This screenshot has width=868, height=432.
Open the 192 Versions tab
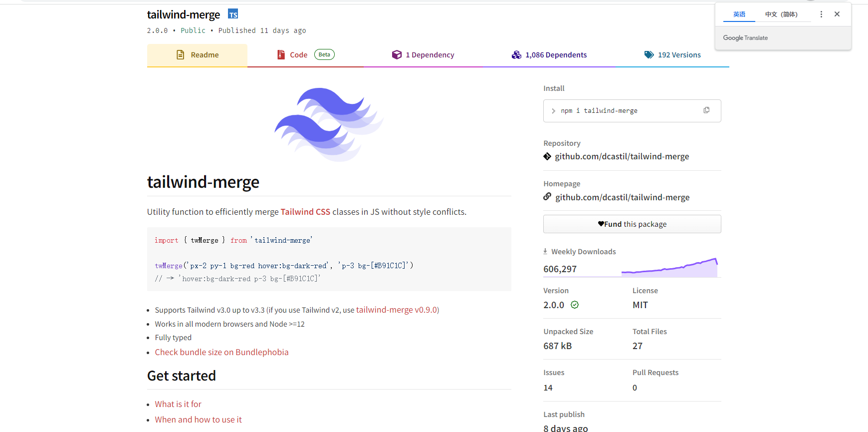(x=672, y=55)
